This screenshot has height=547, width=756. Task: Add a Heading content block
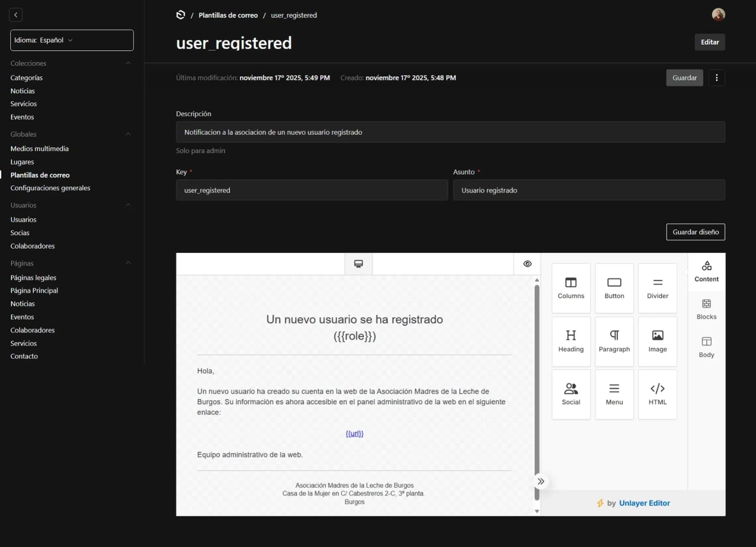571,341
